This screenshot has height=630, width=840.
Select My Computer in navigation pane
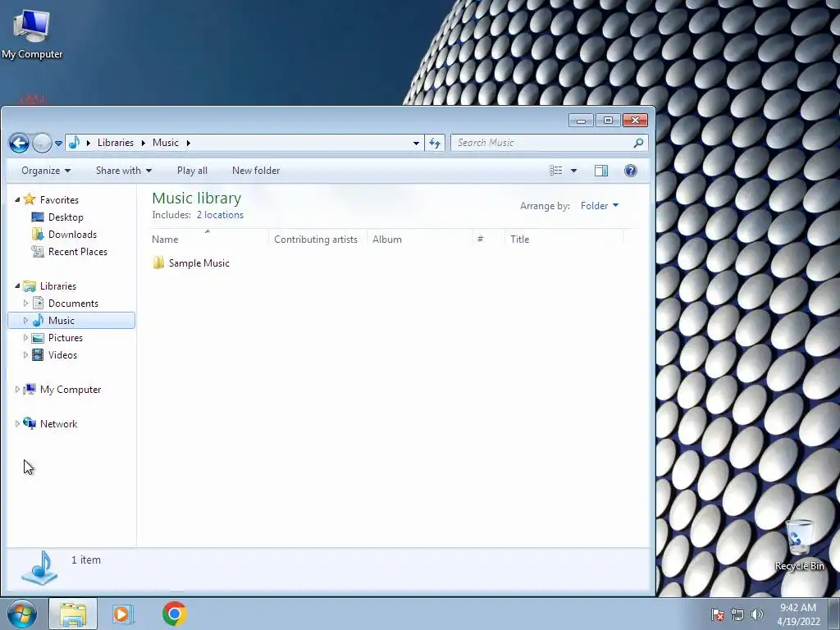coord(71,390)
